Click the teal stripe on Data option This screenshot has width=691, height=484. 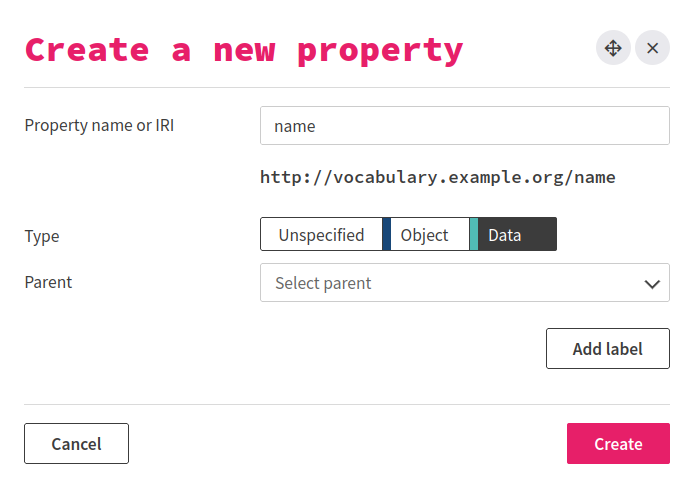click(474, 235)
